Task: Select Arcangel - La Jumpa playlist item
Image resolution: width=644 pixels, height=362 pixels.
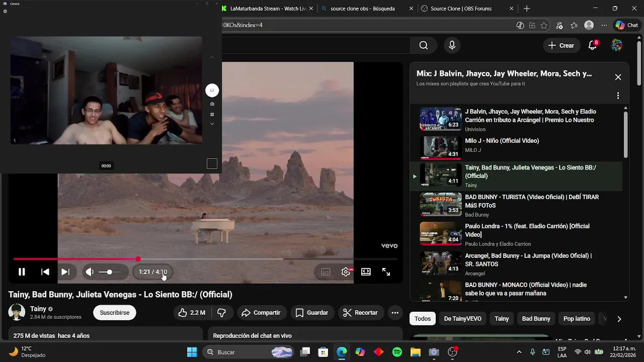Action: [x=516, y=263]
